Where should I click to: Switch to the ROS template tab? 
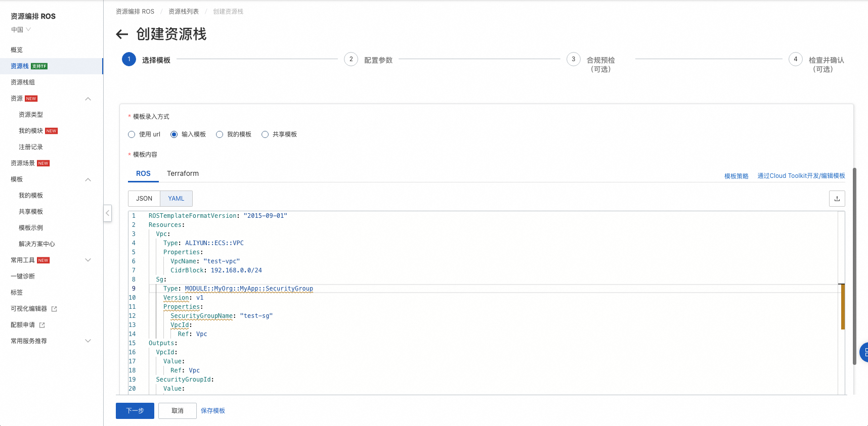click(143, 173)
